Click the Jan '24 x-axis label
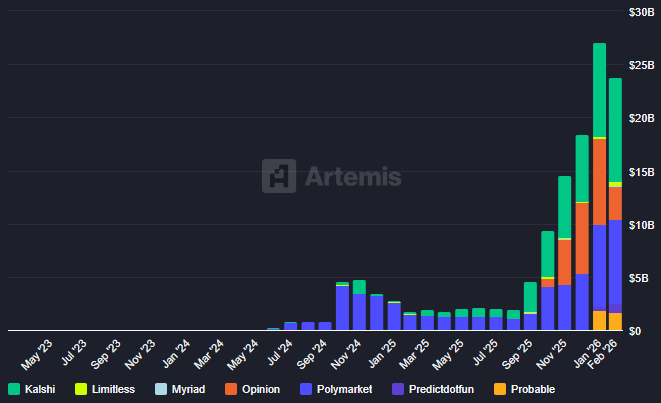 click(x=177, y=354)
